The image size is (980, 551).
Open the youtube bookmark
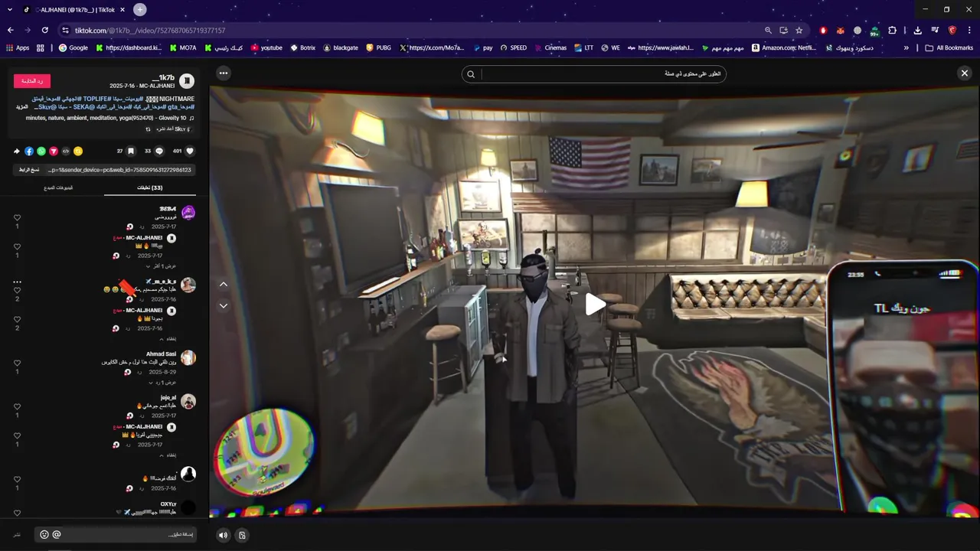click(266, 47)
